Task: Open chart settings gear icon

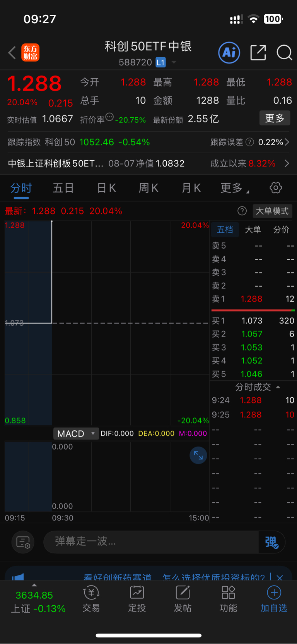Action: pos(276,188)
